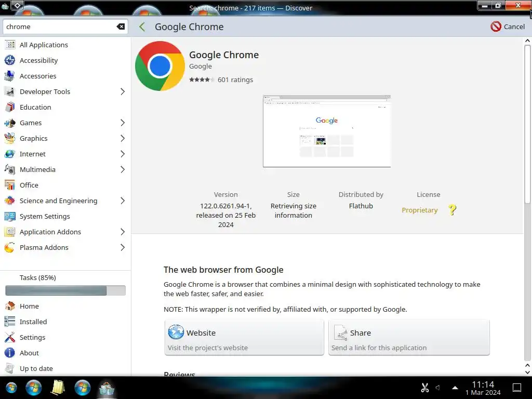
Task: Open the Proprietary license link
Action: pyautogui.click(x=420, y=210)
